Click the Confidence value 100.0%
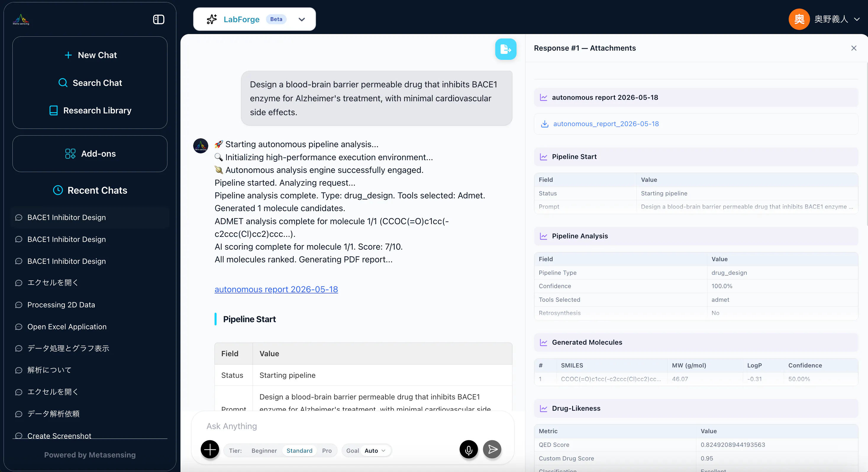The image size is (868, 472). click(x=722, y=286)
